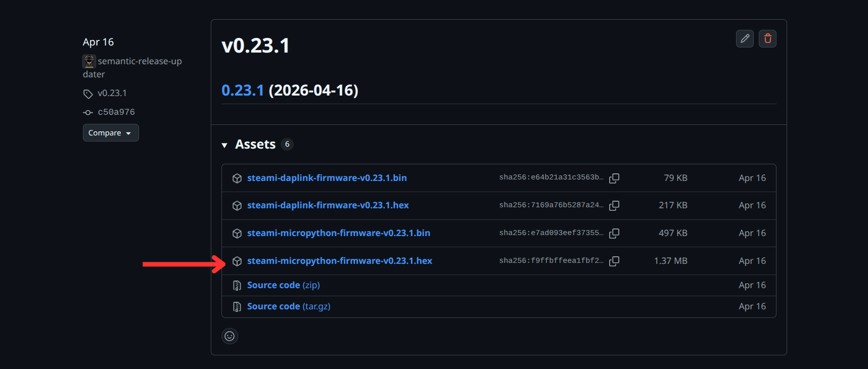
Task: Click the 217 KB file size
Action: [x=673, y=205]
